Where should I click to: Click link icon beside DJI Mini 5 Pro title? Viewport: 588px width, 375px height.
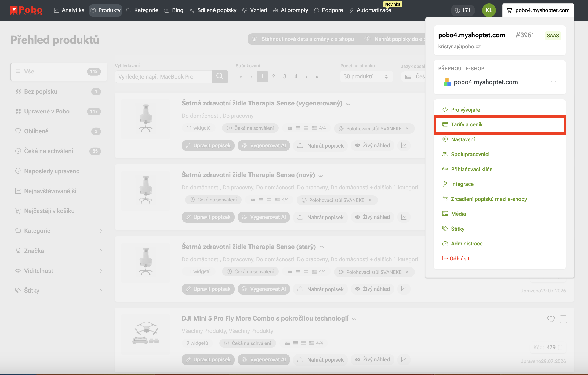tap(354, 319)
